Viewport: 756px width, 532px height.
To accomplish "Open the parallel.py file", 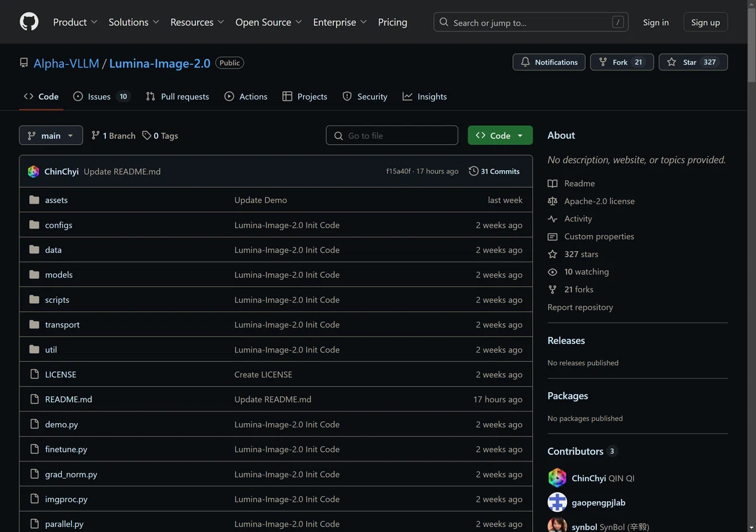I will 64,524.
